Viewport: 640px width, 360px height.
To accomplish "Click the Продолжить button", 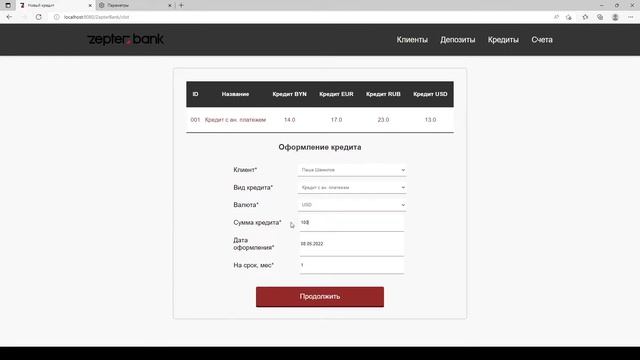I will tap(320, 297).
